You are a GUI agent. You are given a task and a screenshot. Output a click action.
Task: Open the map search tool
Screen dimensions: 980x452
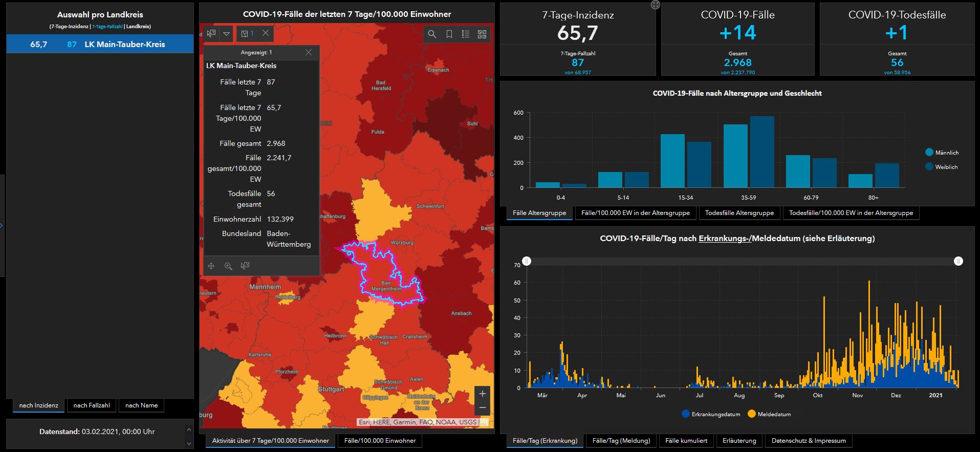click(432, 34)
